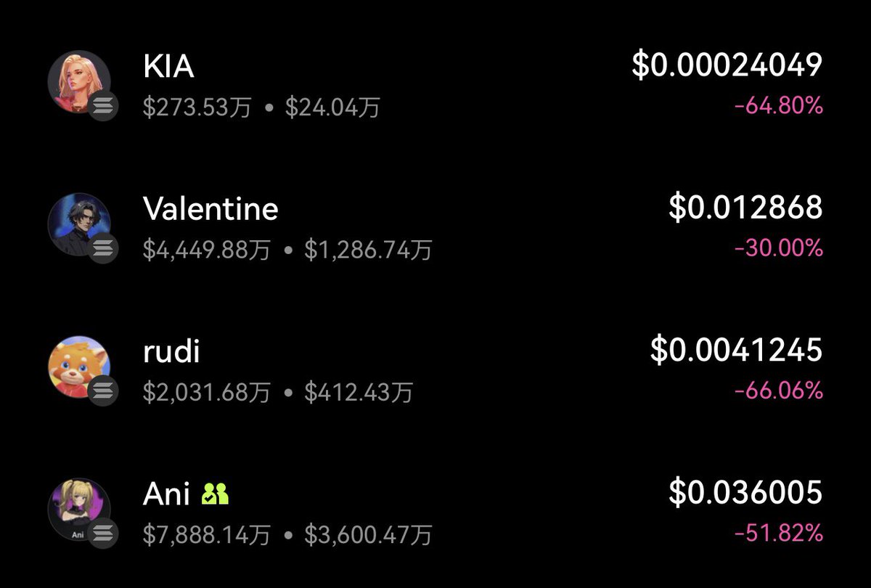Click Ani market cap $7,888.14万
This screenshot has height=588, width=871.
pos(207,536)
